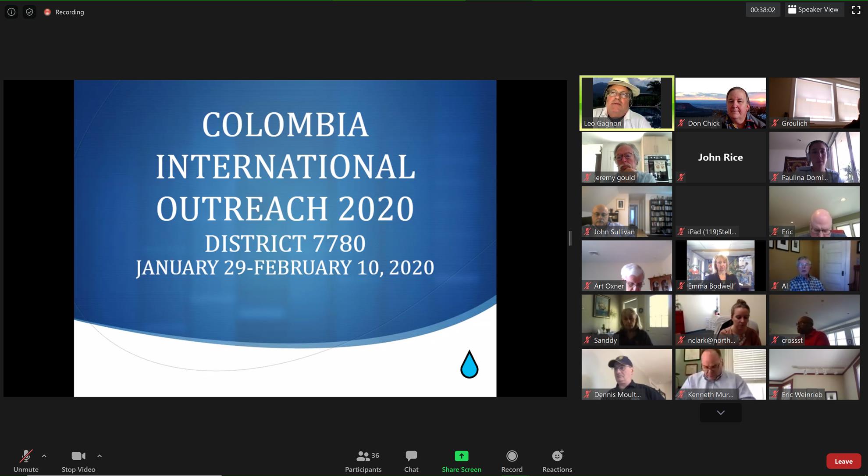Enter full screen mode
The width and height of the screenshot is (868, 476).
point(856,10)
